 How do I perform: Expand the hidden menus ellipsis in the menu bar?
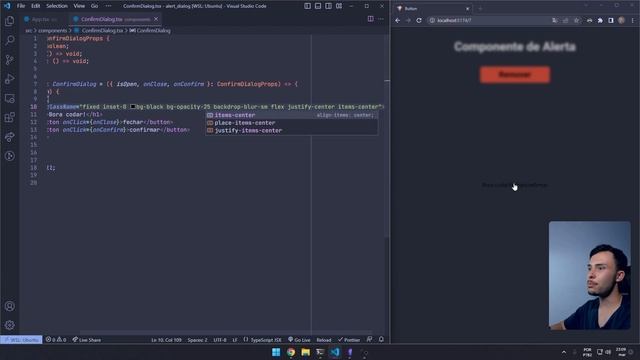pos(108,6)
